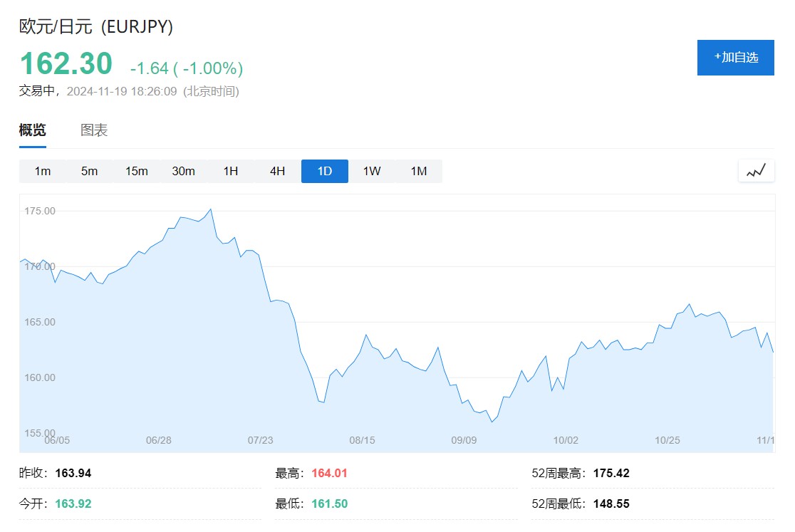Click the 欧元/日元 (EURJPY) title
The width and height of the screenshot is (795, 532).
(x=96, y=27)
